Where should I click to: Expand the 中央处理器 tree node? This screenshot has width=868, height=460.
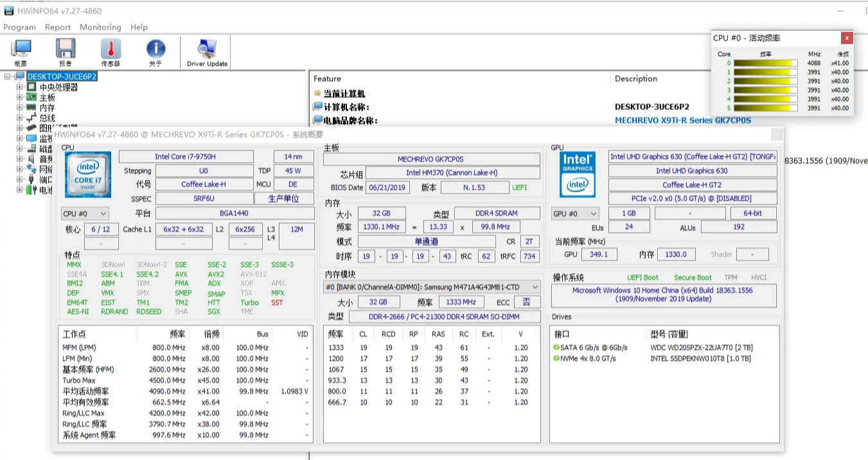(x=19, y=87)
